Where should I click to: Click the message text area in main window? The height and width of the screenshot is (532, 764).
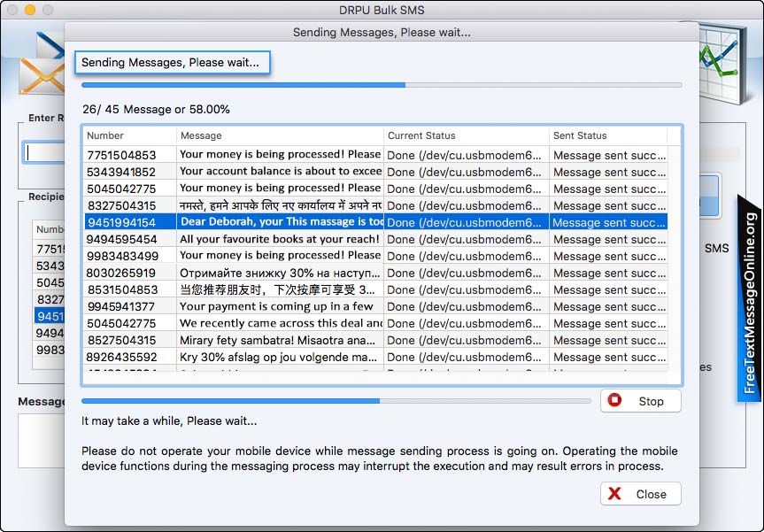point(42,441)
